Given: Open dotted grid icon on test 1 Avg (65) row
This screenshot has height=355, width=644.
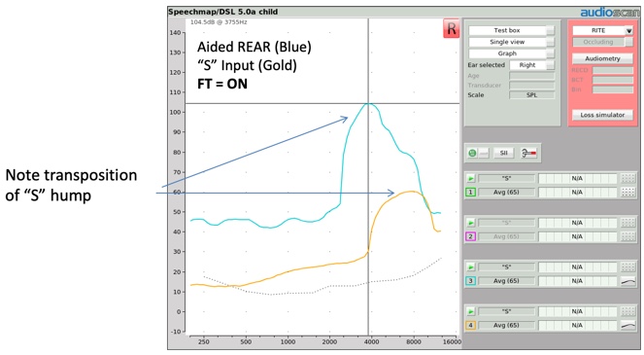Looking at the screenshot, I should coord(628,193).
